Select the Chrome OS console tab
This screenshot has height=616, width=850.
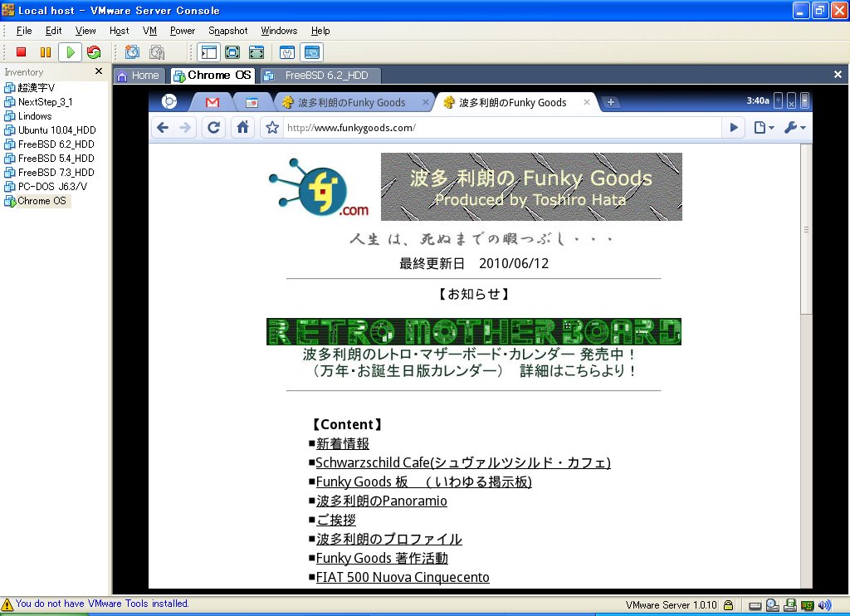coord(212,76)
